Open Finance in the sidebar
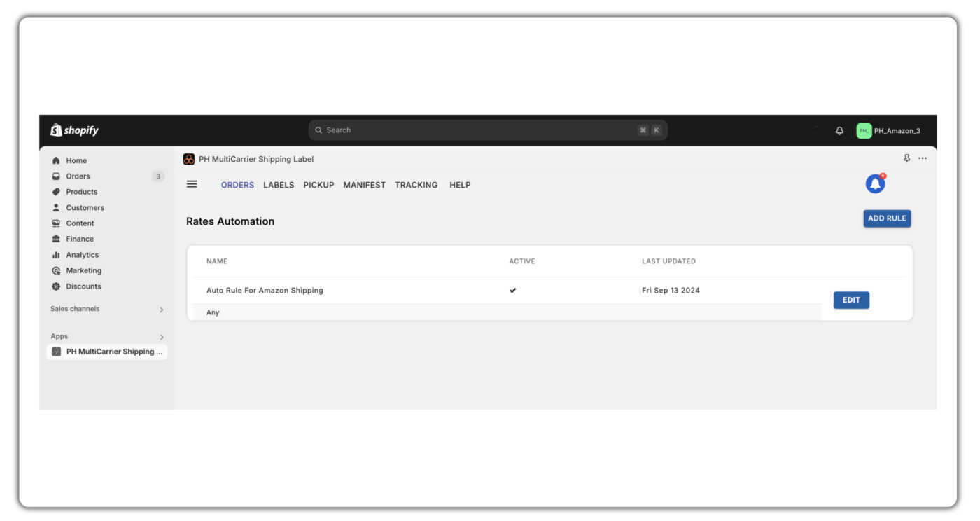The image size is (980, 521). pyautogui.click(x=80, y=239)
